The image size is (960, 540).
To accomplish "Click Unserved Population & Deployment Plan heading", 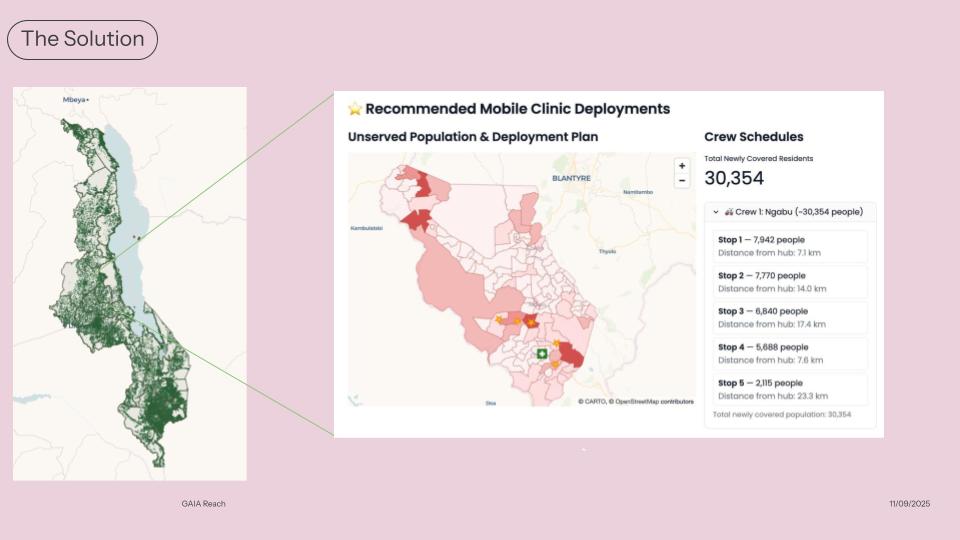I will (473, 137).
